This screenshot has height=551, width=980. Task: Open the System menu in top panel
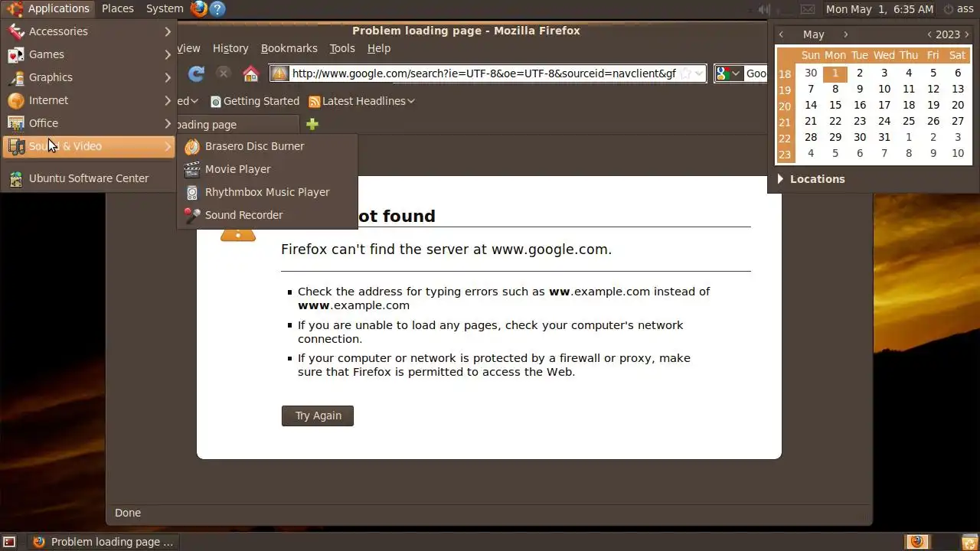165,8
